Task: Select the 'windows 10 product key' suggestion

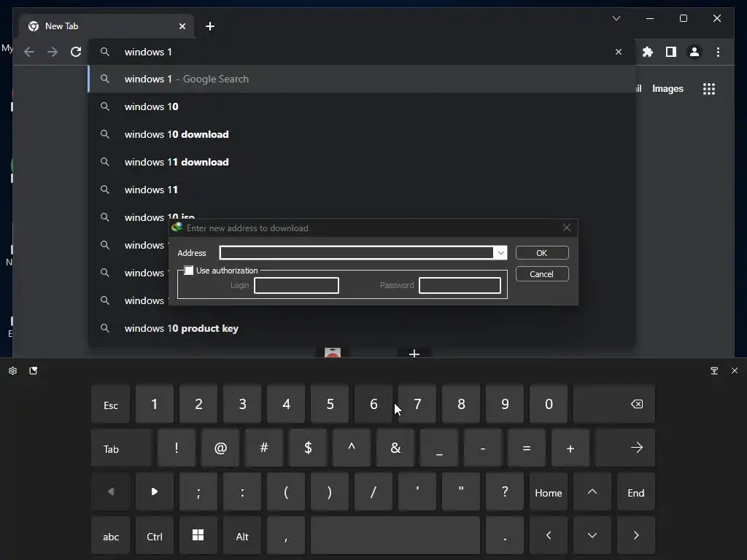Action: pos(362,328)
